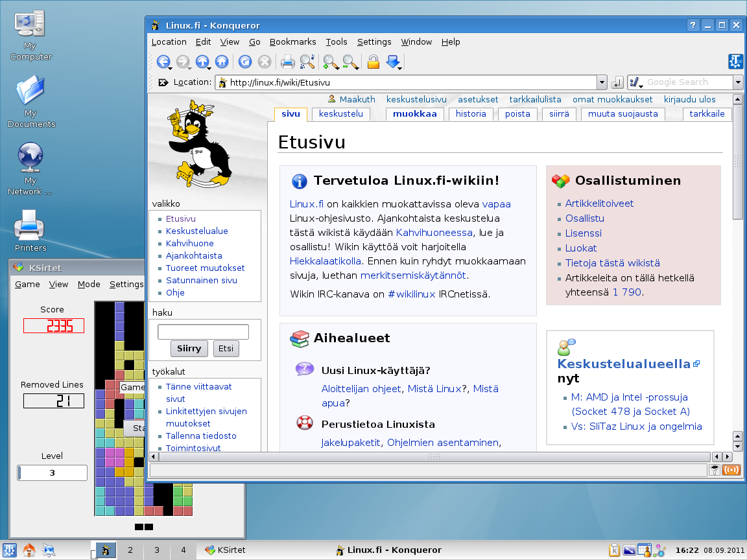Print the page using printer icon
Screen dimensions: 747x560
287,62
